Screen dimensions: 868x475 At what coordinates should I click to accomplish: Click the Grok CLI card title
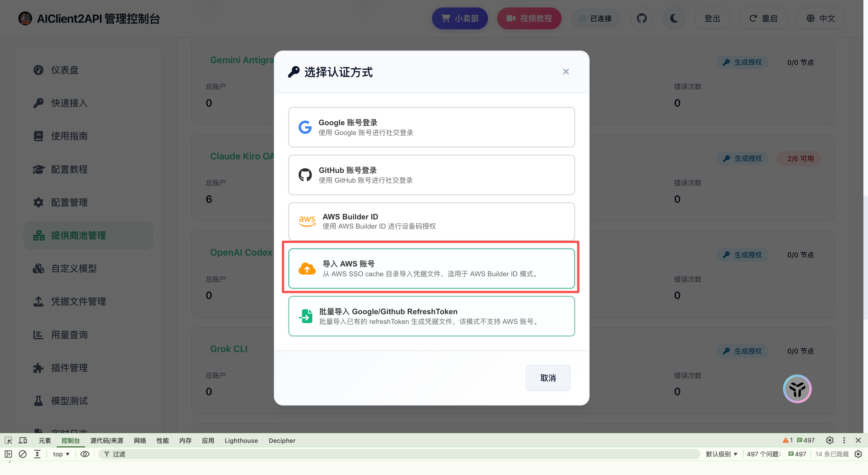tap(229, 349)
